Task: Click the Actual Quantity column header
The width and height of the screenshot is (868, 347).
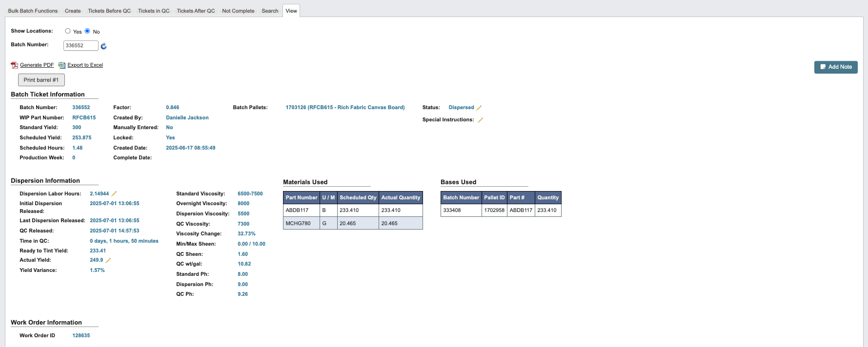Action: 401,198
